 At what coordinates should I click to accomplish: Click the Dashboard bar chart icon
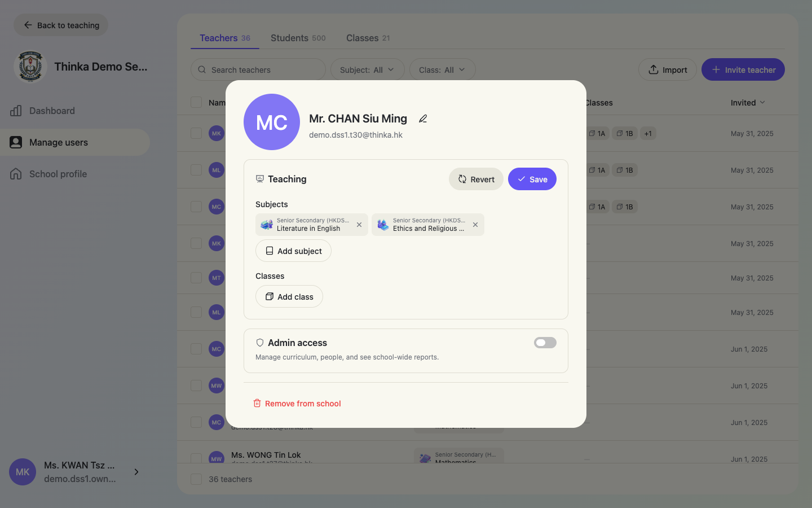[16, 111]
